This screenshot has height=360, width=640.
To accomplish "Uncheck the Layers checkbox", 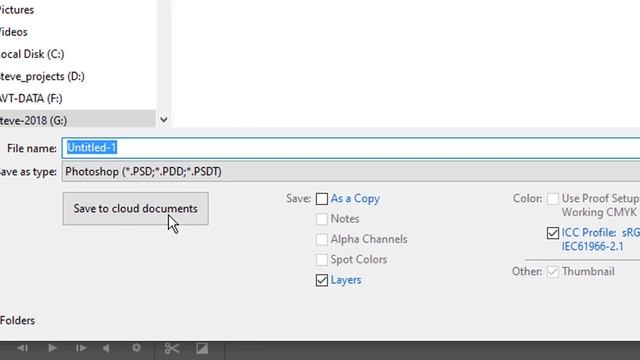I will (322, 280).
